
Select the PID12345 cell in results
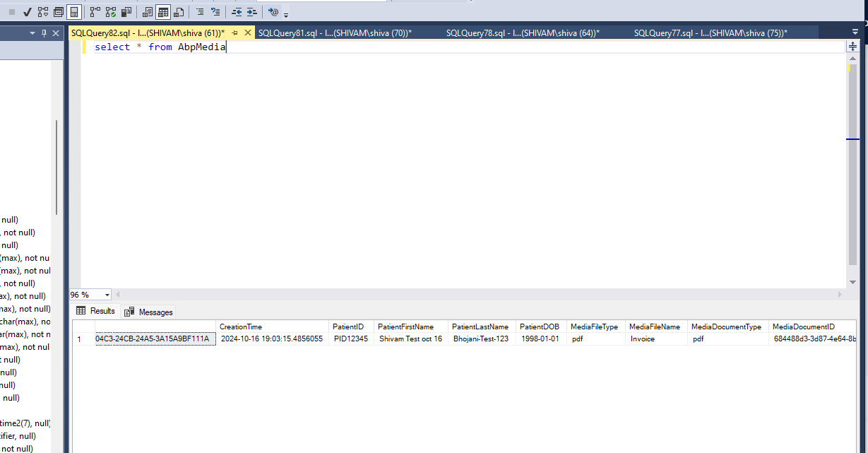click(x=350, y=339)
